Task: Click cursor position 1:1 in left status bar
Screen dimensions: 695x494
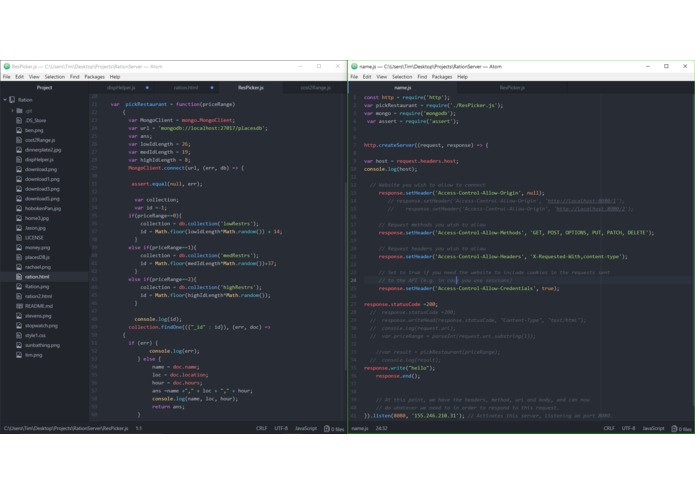Action: click(x=139, y=428)
